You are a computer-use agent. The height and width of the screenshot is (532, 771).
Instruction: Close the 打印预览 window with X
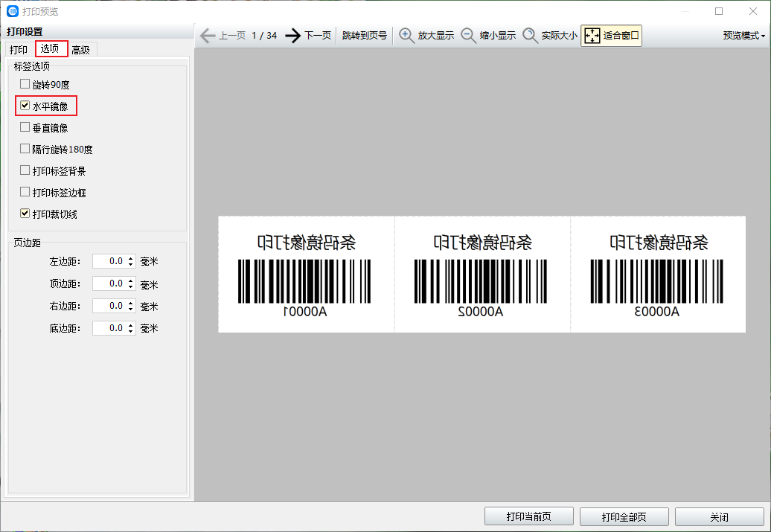pyautogui.click(x=753, y=11)
